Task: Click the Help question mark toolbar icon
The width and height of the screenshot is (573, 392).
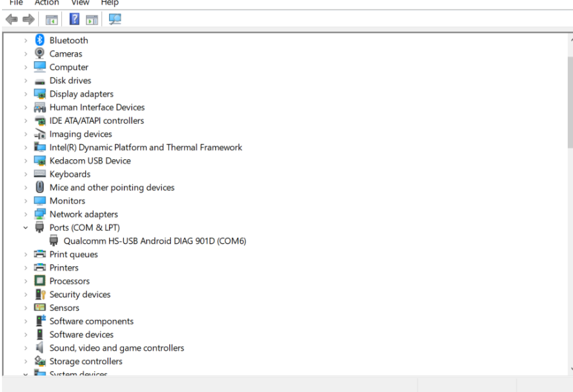Action: tap(74, 20)
